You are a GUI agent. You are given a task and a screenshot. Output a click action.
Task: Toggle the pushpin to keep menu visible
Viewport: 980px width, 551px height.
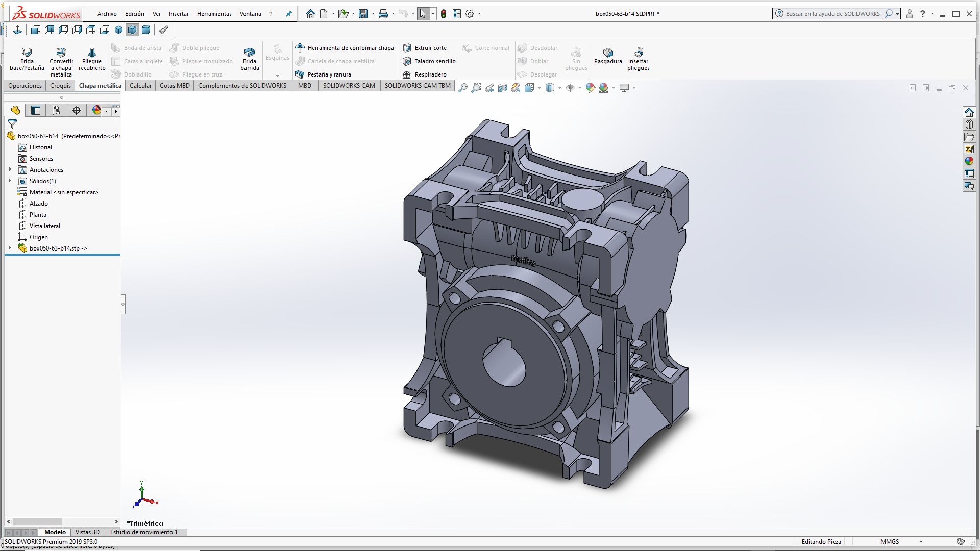pyautogui.click(x=288, y=14)
